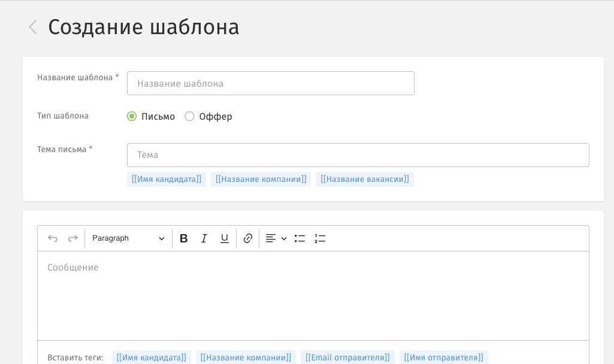The height and width of the screenshot is (364, 614).
Task: Focus the Тема subject input field
Action: pos(358,155)
